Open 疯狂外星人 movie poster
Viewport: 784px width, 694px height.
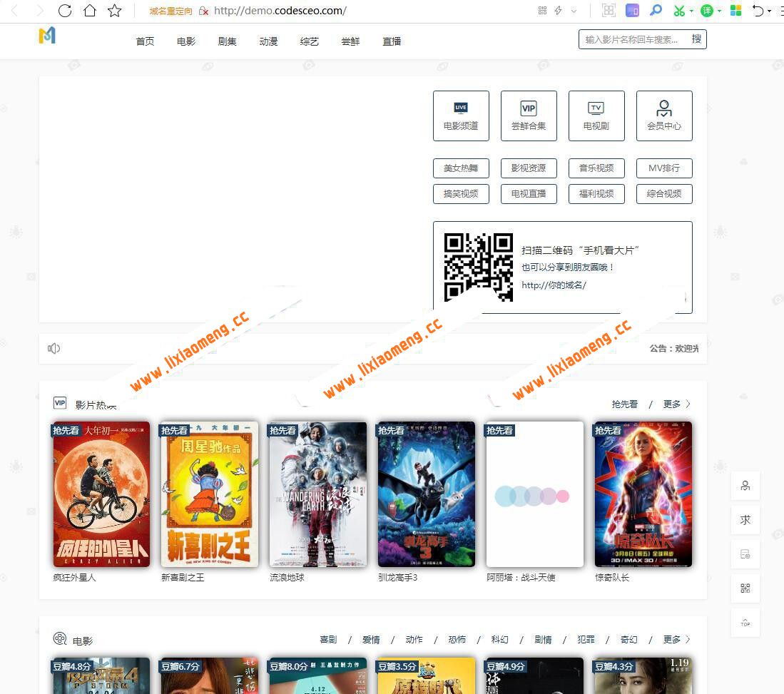[x=101, y=494]
